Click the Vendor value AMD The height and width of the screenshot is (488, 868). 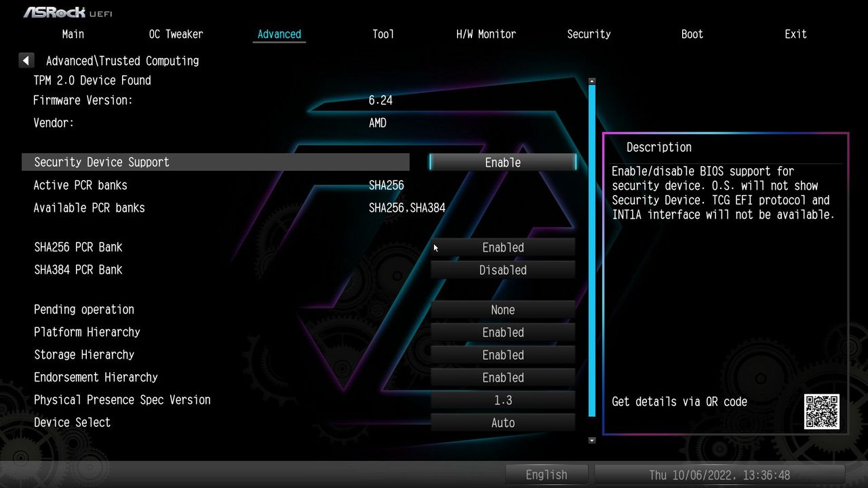click(378, 123)
